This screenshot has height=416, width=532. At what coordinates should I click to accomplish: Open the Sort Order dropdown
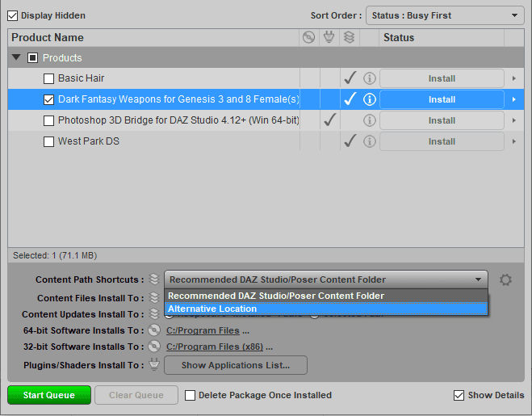(445, 15)
